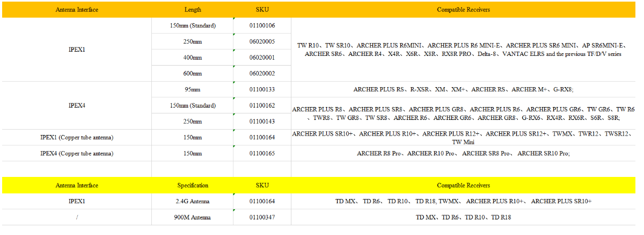Click receivers list starting ARCHER PLUS SR10+
644x235 pixels.
point(463,138)
